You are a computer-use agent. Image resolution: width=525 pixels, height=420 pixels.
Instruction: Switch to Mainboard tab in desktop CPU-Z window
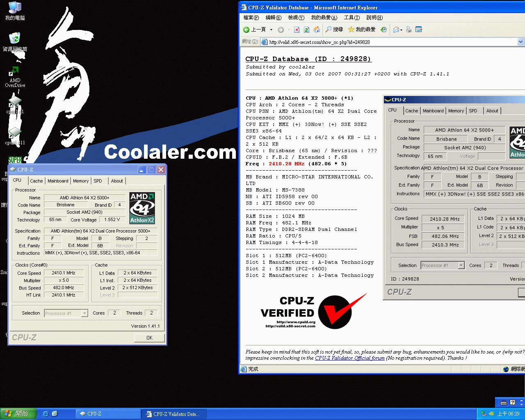pyautogui.click(x=58, y=181)
